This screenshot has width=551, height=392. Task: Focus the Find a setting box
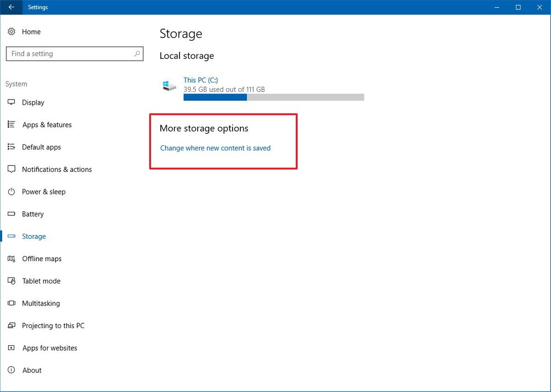tap(74, 54)
